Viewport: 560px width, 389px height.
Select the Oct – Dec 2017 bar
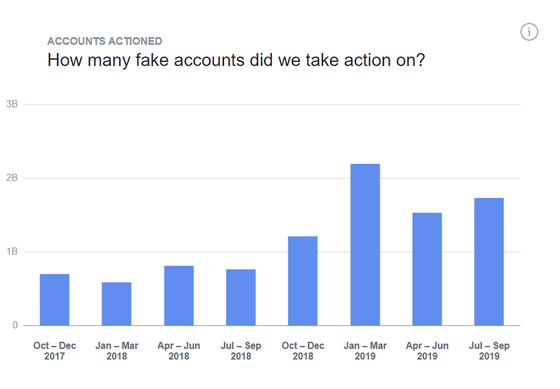55,300
